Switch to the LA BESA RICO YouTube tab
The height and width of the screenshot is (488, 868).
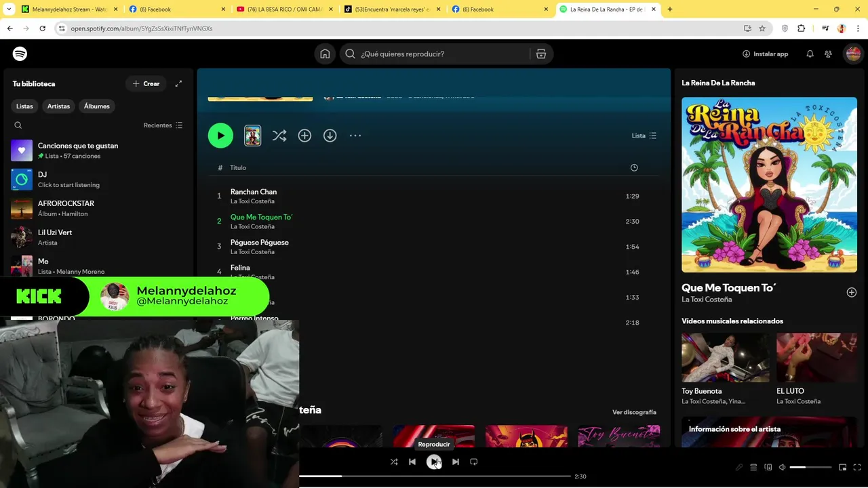284,9
